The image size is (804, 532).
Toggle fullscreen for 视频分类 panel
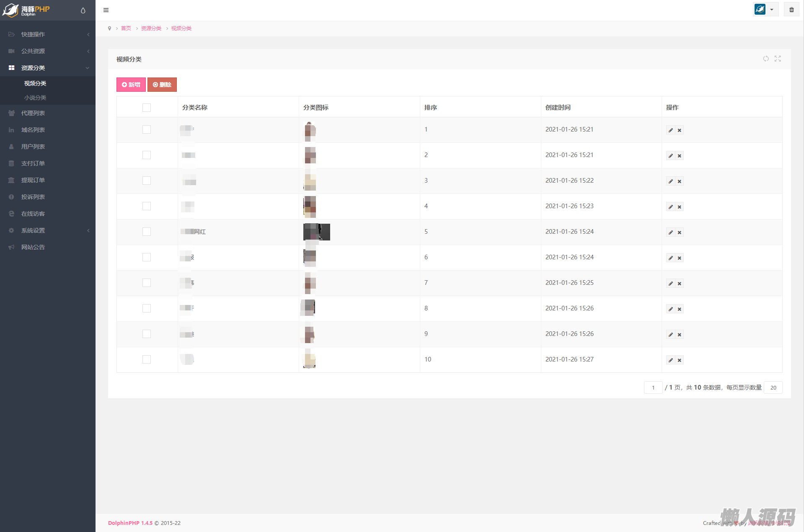pos(778,59)
